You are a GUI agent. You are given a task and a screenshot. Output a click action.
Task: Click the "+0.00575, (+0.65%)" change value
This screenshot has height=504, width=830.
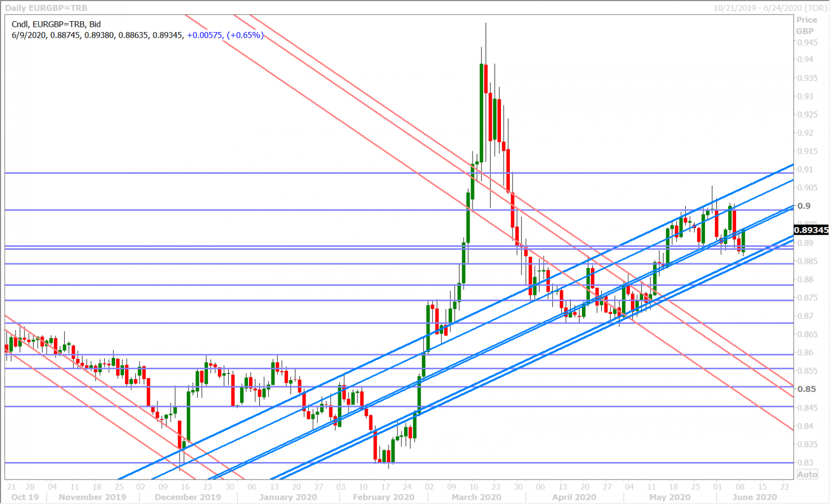[225, 35]
